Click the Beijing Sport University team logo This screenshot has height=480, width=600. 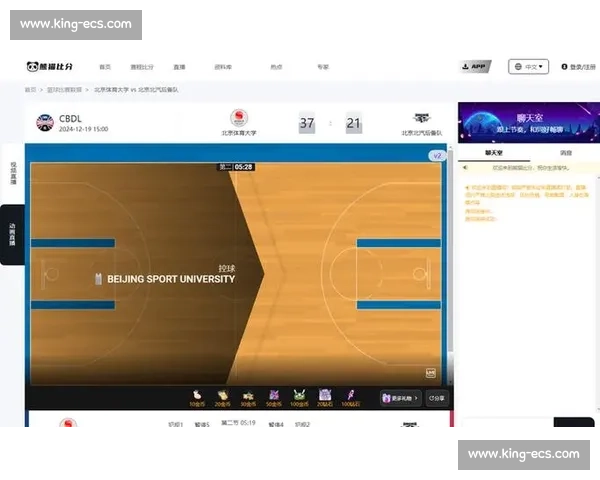point(239,119)
